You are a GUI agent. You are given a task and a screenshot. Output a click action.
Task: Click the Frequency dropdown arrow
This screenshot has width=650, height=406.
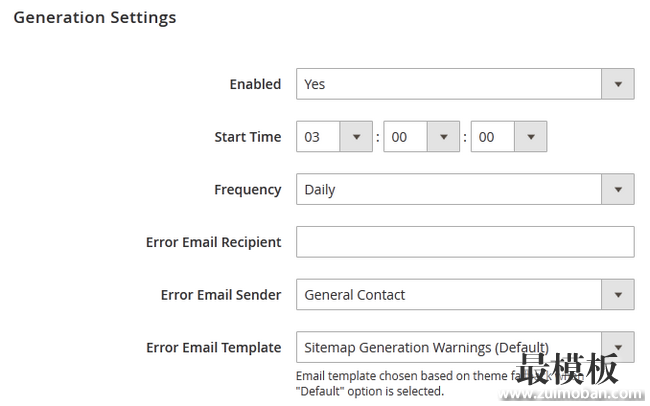point(618,190)
